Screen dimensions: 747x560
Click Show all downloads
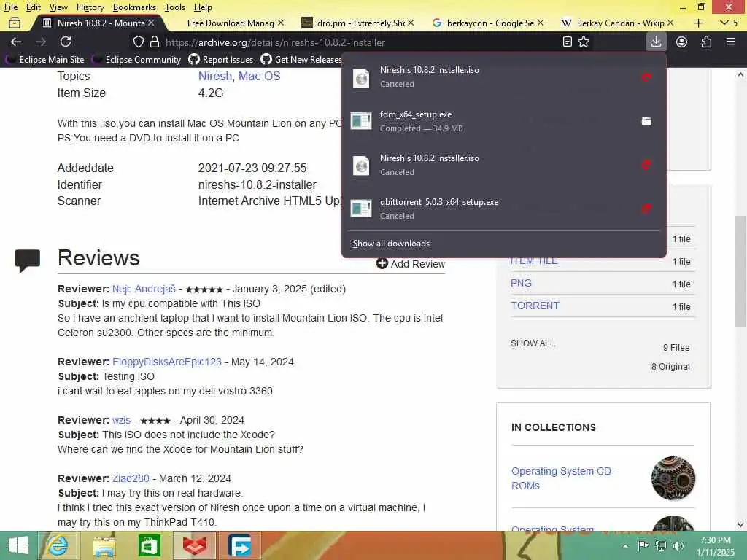[x=391, y=244]
